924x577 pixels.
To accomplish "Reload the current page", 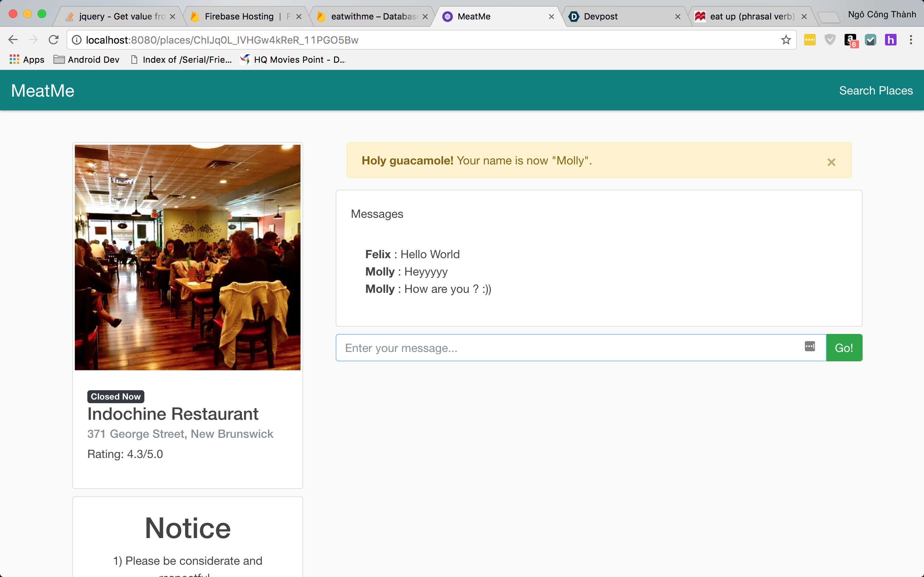I will (53, 40).
